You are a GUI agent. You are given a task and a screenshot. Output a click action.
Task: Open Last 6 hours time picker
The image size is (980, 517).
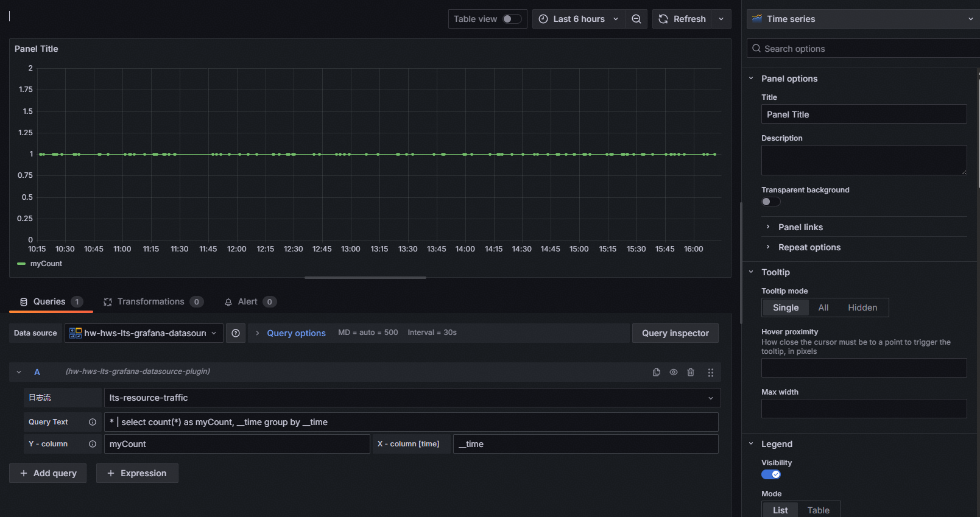click(579, 19)
